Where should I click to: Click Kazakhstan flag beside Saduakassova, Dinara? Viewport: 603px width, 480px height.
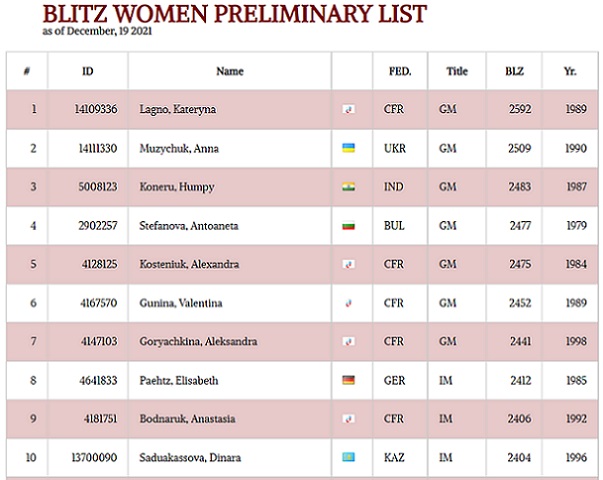tap(348, 458)
